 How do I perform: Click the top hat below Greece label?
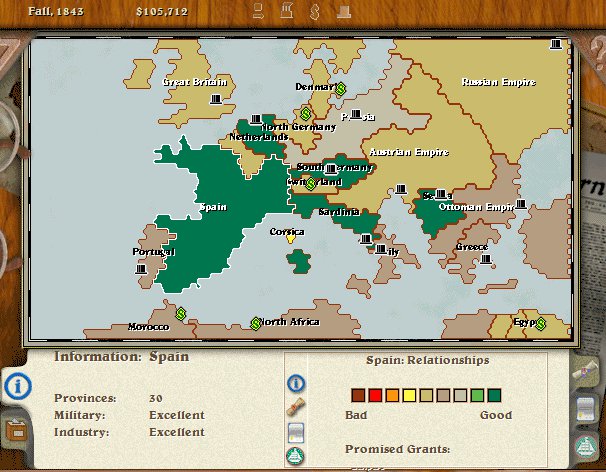(x=486, y=259)
